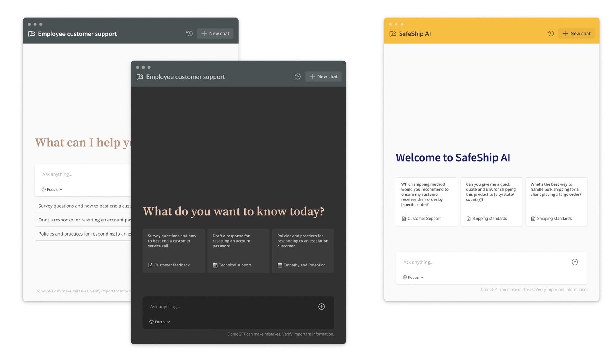Select the Draft a response row in back window
Screen dimensions: 616x364
click(83, 220)
